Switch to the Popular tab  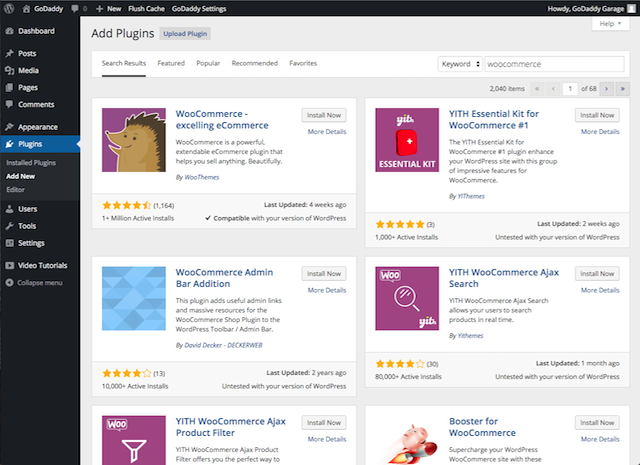[208, 63]
